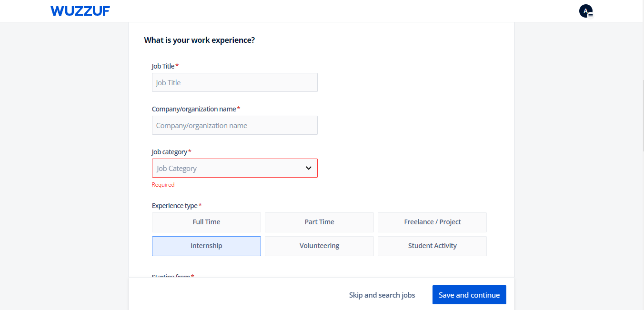Open the user avatar account menu
The width and height of the screenshot is (644, 310).
tap(586, 11)
